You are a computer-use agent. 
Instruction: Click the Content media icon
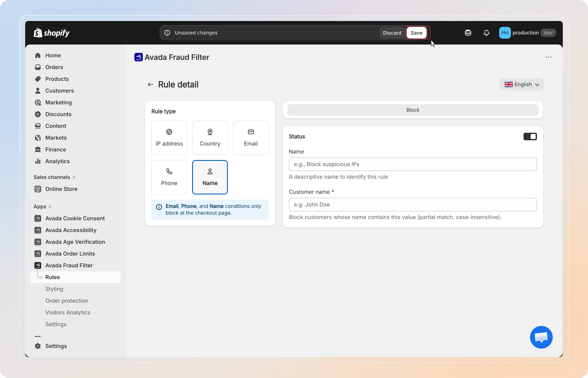tap(38, 126)
